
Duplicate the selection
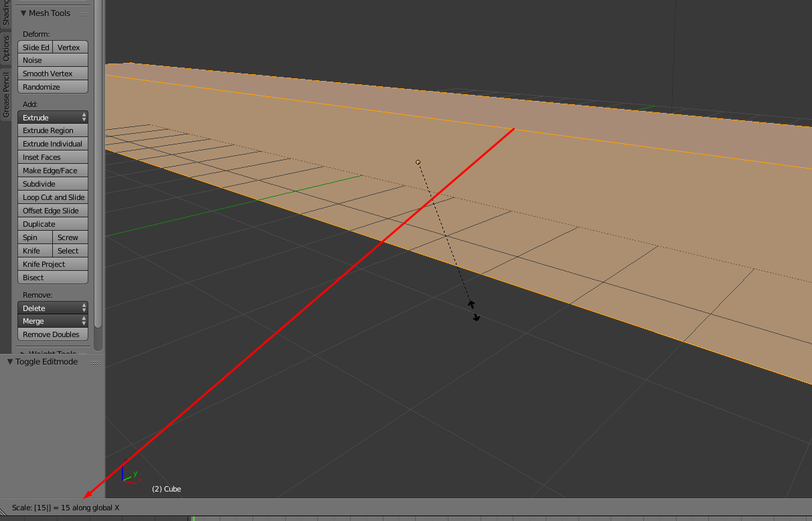[53, 224]
